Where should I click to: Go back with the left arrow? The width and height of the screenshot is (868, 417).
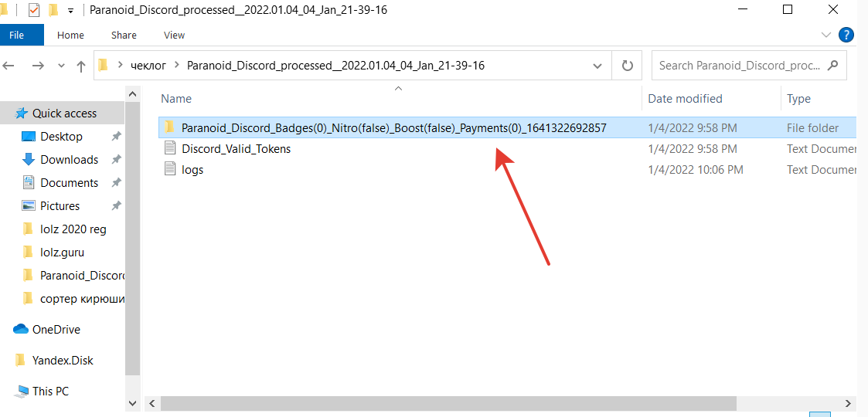[8, 66]
